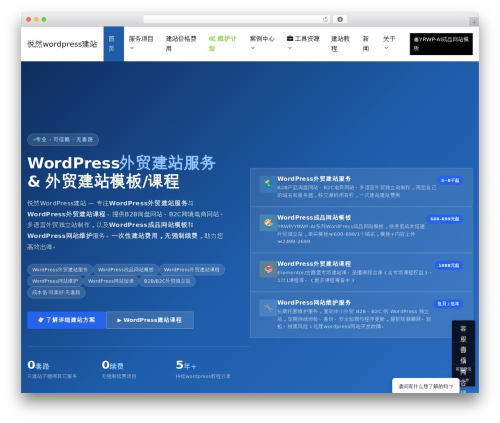This screenshot has width=500, height=423.
Task: Expand the 工具资源 dropdown chevron
Action: coord(289,48)
